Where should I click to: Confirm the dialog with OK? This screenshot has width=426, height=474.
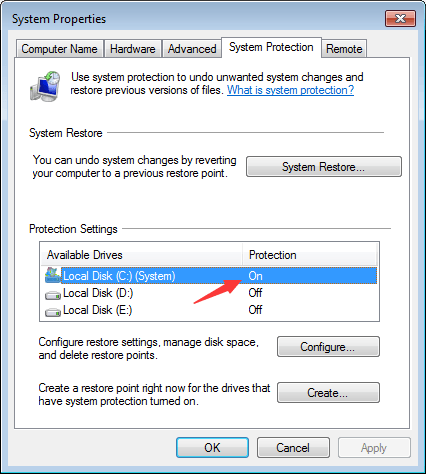pyautogui.click(x=212, y=448)
